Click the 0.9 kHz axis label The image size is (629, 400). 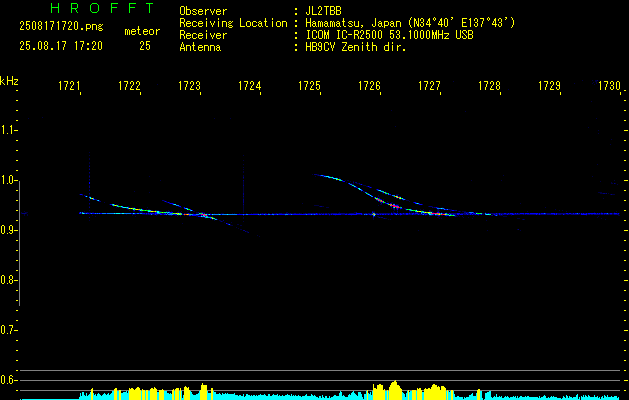[x=8, y=230]
